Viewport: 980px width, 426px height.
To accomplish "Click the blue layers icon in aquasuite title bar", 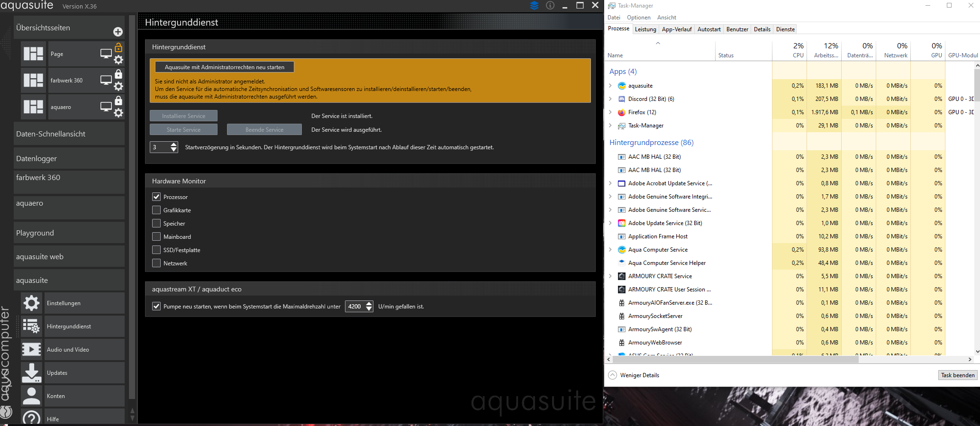I will point(535,5).
